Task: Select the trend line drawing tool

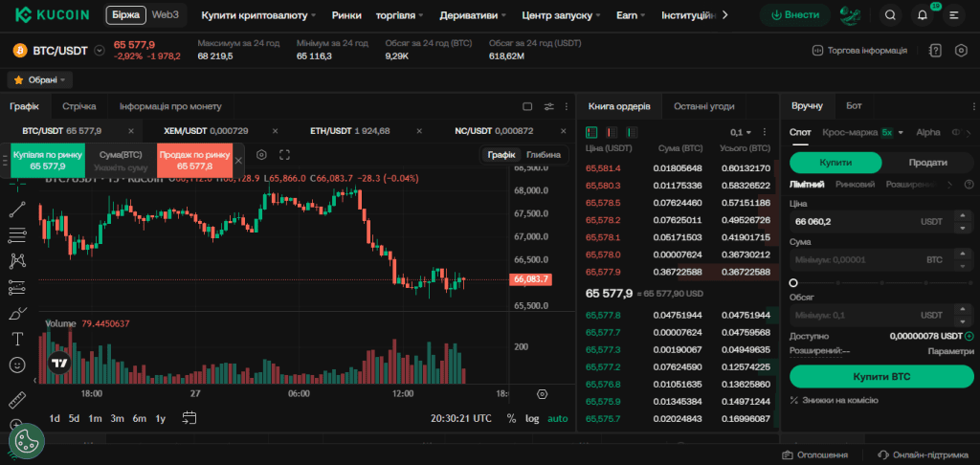Action: tap(17, 210)
